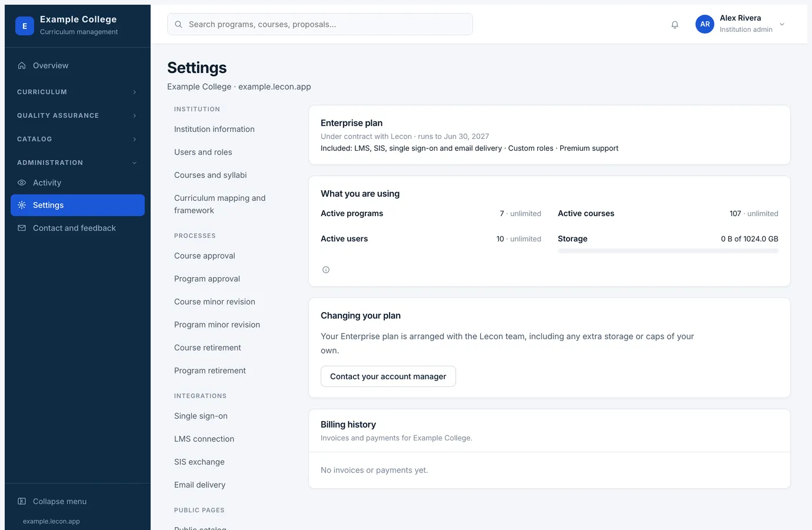Screen dimensions: 812x530
Task: Open Contact and feedback
Action: coord(78,228)
